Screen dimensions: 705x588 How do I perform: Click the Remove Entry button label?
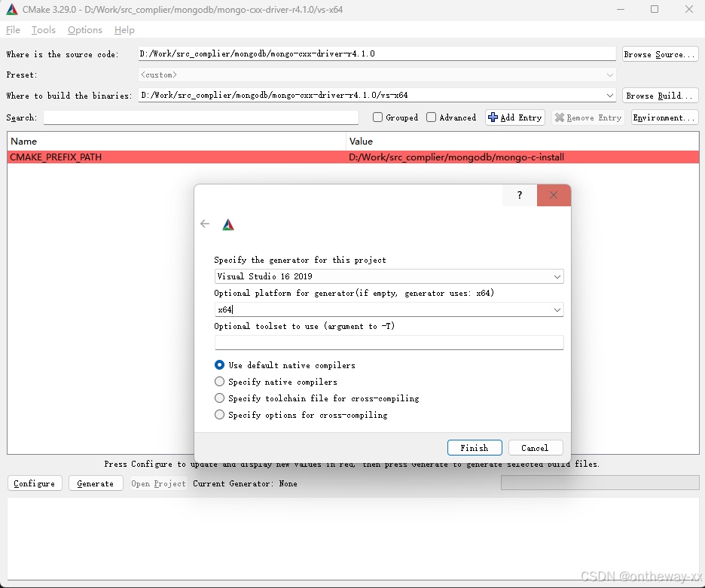pyautogui.click(x=594, y=117)
